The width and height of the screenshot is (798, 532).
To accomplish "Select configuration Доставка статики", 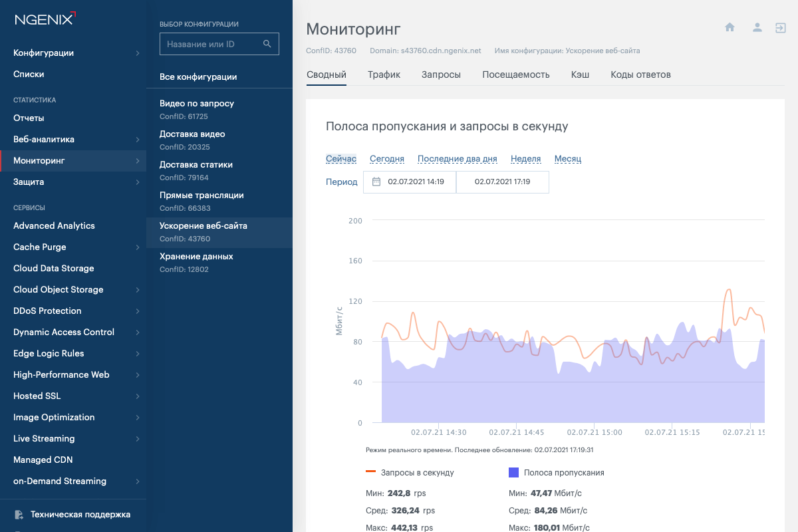I will [219, 171].
